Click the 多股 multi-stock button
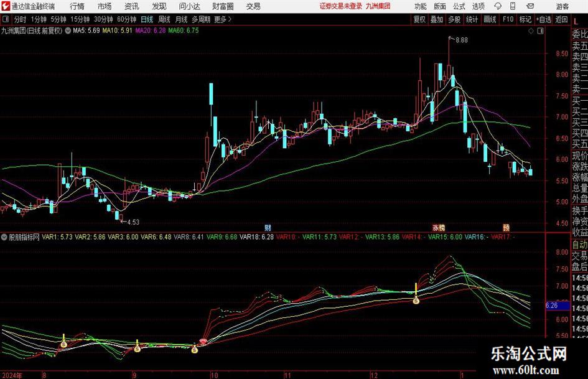The image size is (588, 379). point(454,19)
